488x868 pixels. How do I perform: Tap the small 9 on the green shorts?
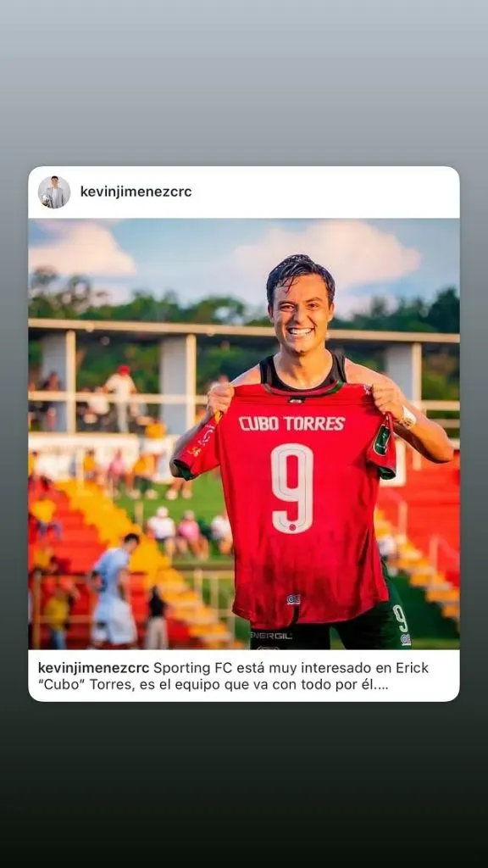pyautogui.click(x=401, y=618)
